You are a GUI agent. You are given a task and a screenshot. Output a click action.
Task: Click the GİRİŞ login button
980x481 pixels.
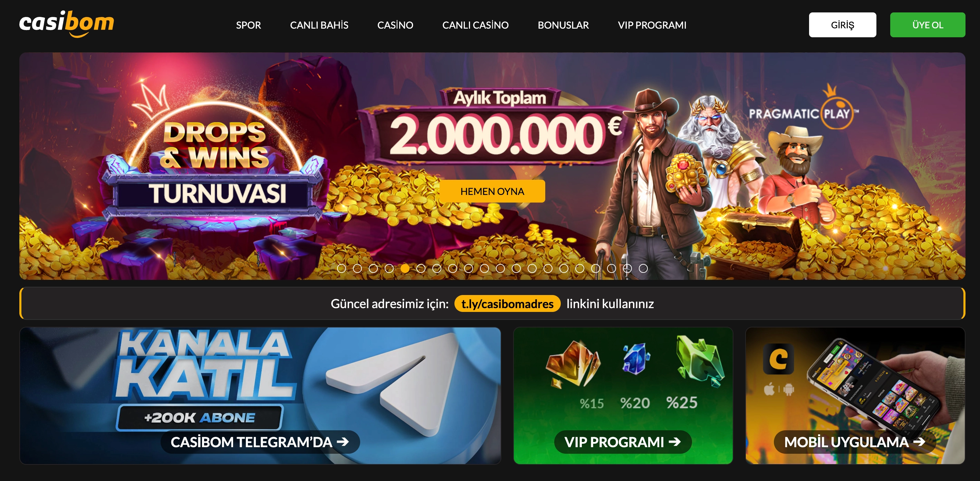tap(842, 25)
